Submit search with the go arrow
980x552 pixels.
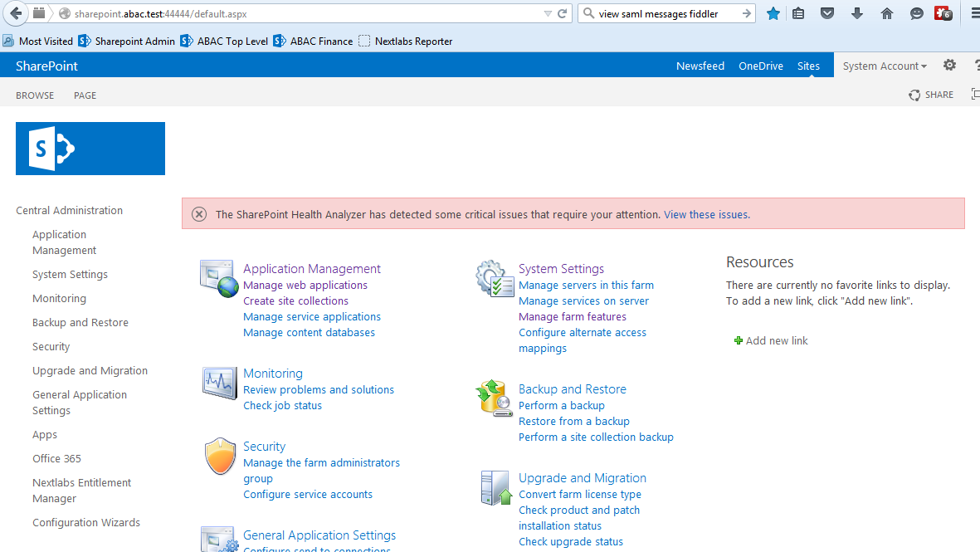(x=746, y=13)
